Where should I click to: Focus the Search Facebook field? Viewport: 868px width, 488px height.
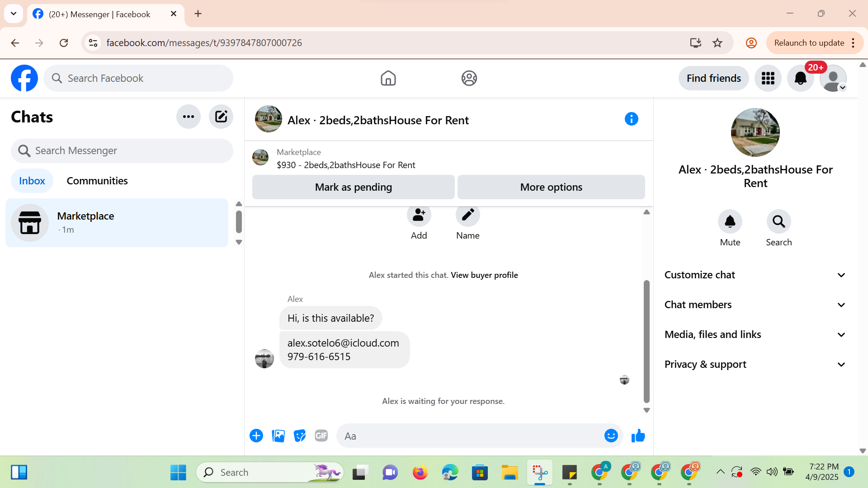pyautogui.click(x=138, y=78)
